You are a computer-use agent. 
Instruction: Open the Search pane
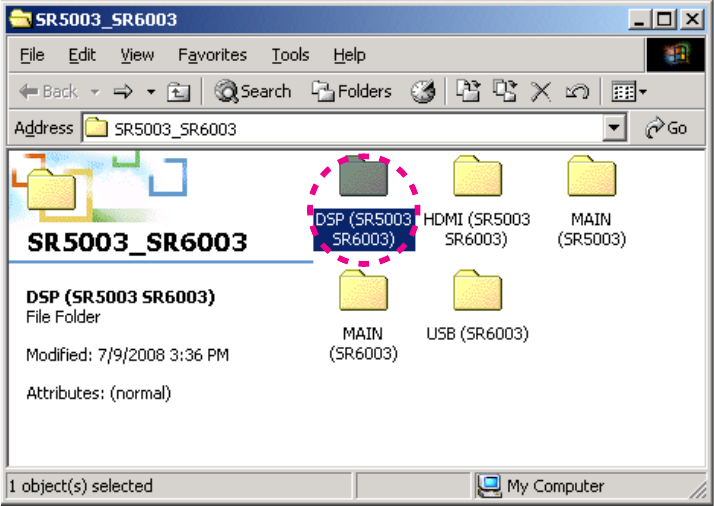[253, 92]
